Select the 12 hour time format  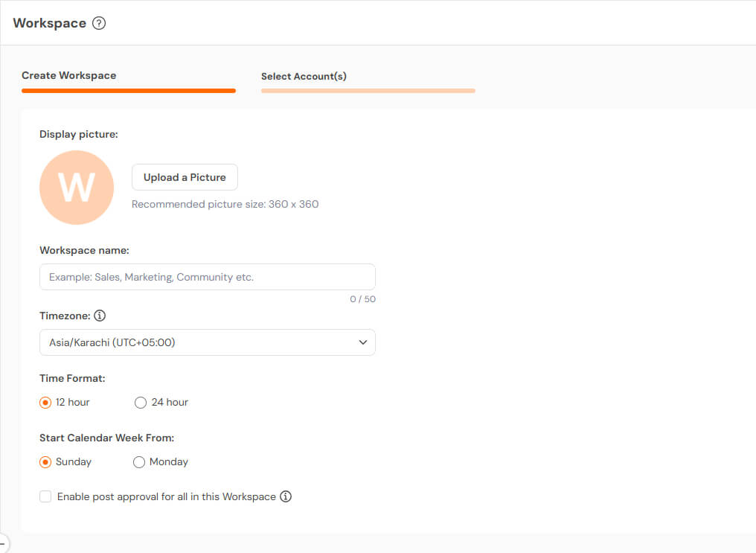click(x=46, y=403)
